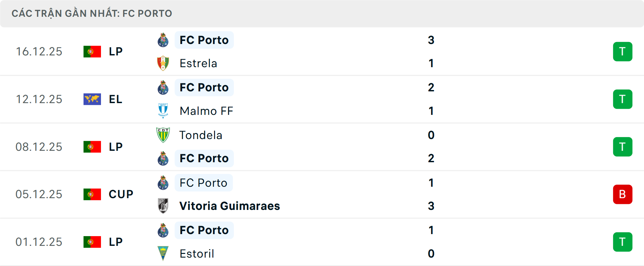The height and width of the screenshot is (266, 644).
Task: Expand the 16.12.25 match row details
Action: [322, 51]
